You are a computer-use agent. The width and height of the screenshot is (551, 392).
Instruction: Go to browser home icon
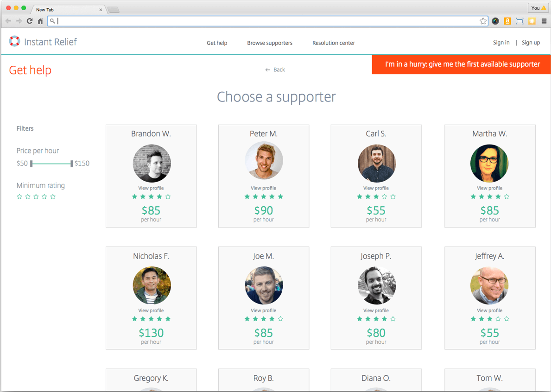tap(40, 21)
